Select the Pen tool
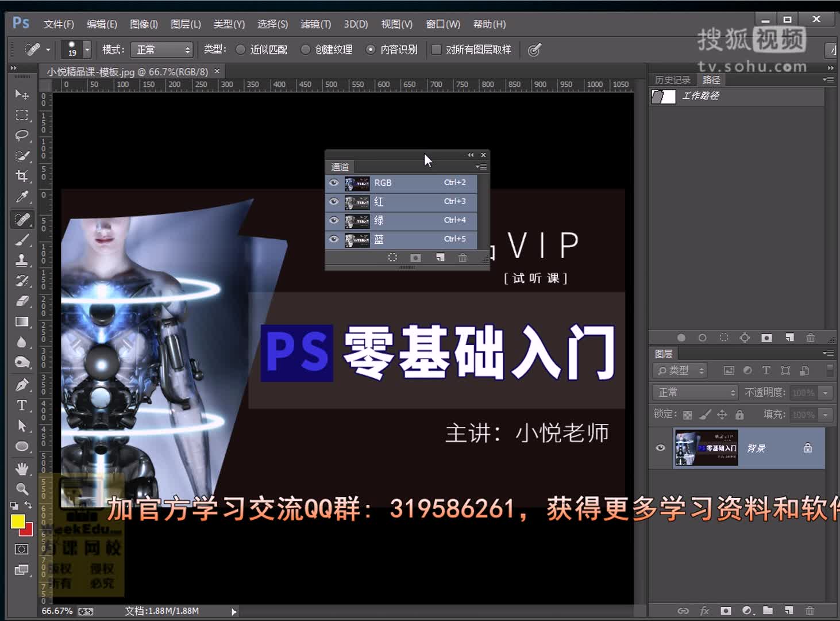The width and height of the screenshot is (840, 621). [22, 385]
